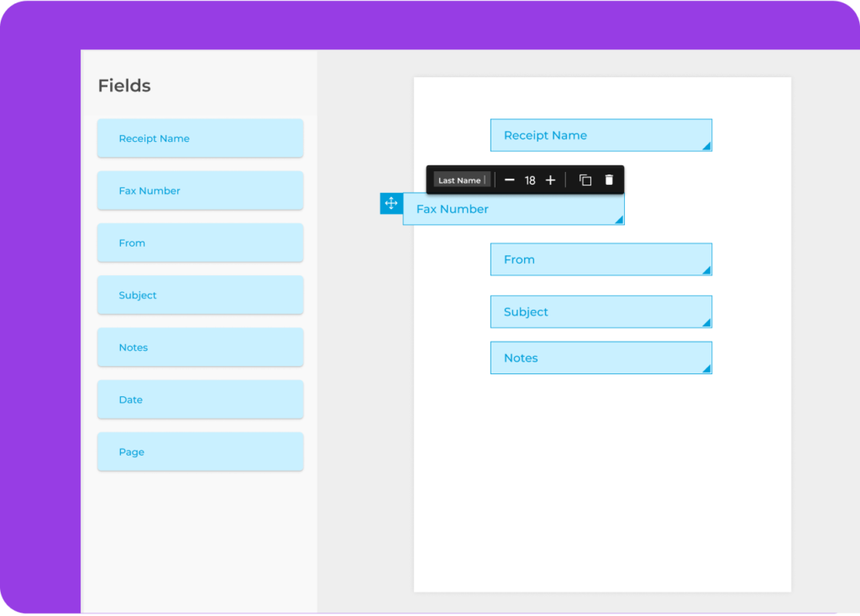Select Receipt Name from the Fields sidebar
Image resolution: width=860 pixels, height=616 pixels.
click(x=200, y=138)
